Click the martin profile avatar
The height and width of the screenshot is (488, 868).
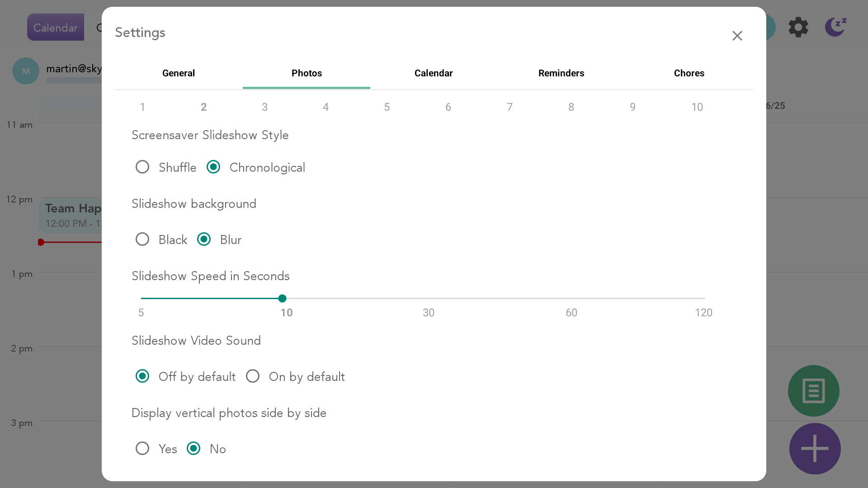click(x=26, y=71)
